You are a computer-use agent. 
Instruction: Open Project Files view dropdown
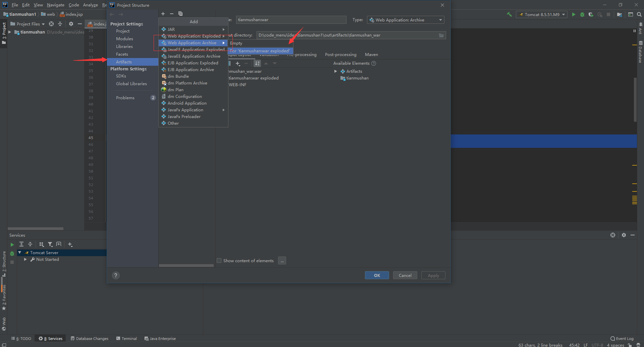coord(28,24)
